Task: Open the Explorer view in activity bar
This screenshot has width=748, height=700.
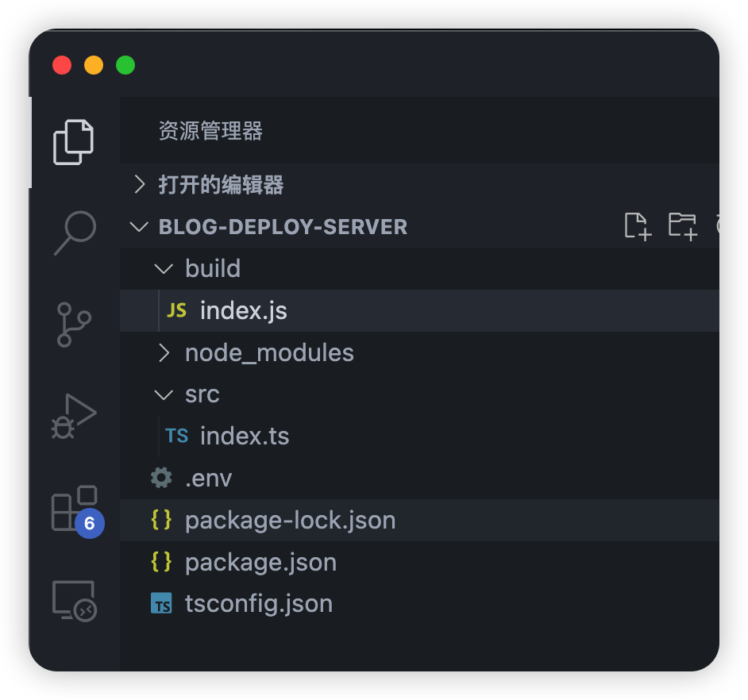Action: (x=74, y=142)
